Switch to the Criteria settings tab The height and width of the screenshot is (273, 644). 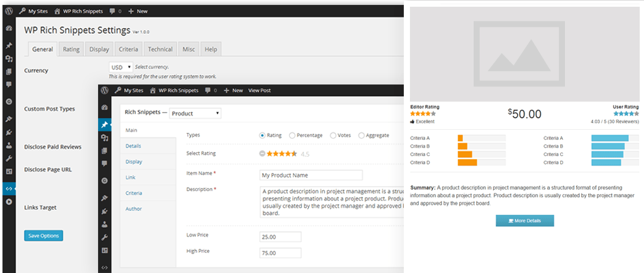pos(129,49)
